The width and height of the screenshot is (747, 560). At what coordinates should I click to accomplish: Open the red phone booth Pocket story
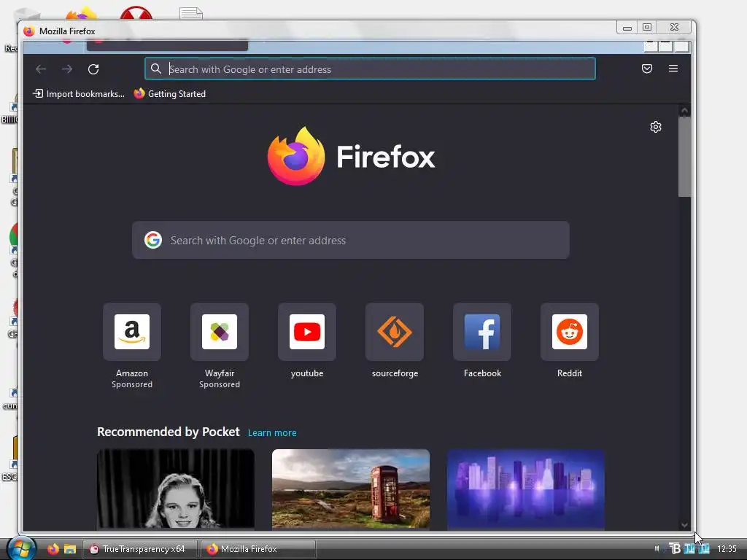coord(351,489)
